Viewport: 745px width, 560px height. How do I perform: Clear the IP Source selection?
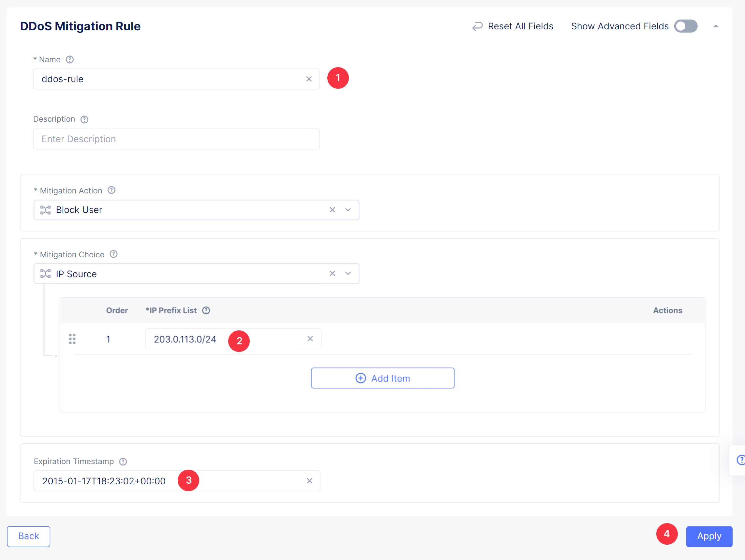pos(332,274)
